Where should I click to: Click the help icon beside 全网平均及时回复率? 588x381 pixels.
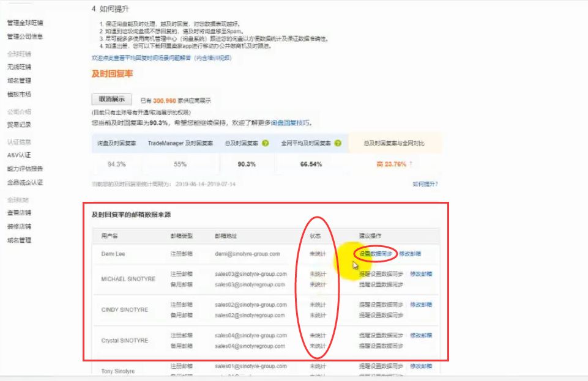coord(338,143)
